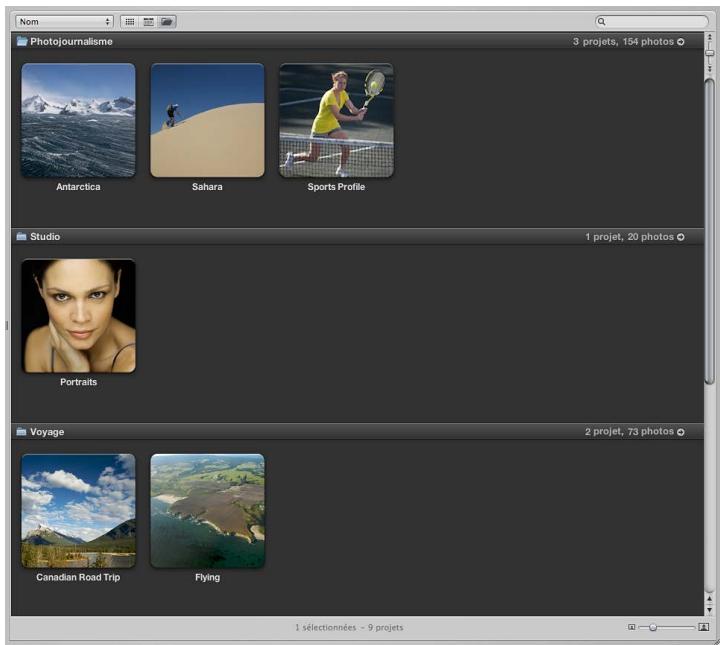Click the Studio folder icon
The width and height of the screenshot is (720, 645).
(x=22, y=236)
